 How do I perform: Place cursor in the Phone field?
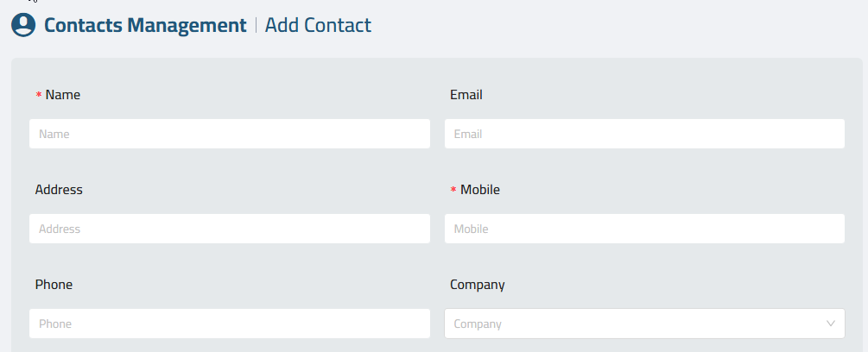230,324
